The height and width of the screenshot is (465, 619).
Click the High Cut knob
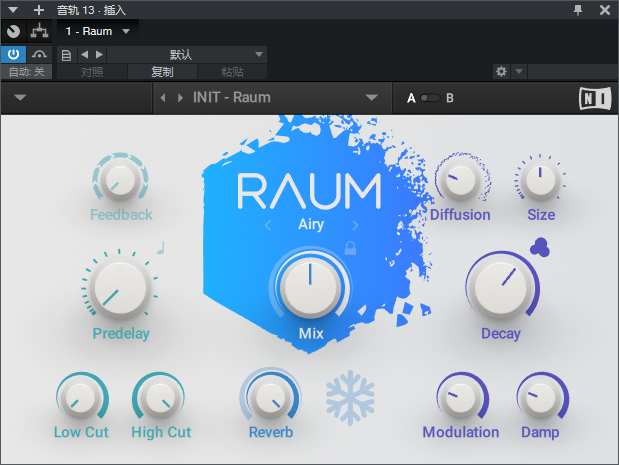(160, 398)
